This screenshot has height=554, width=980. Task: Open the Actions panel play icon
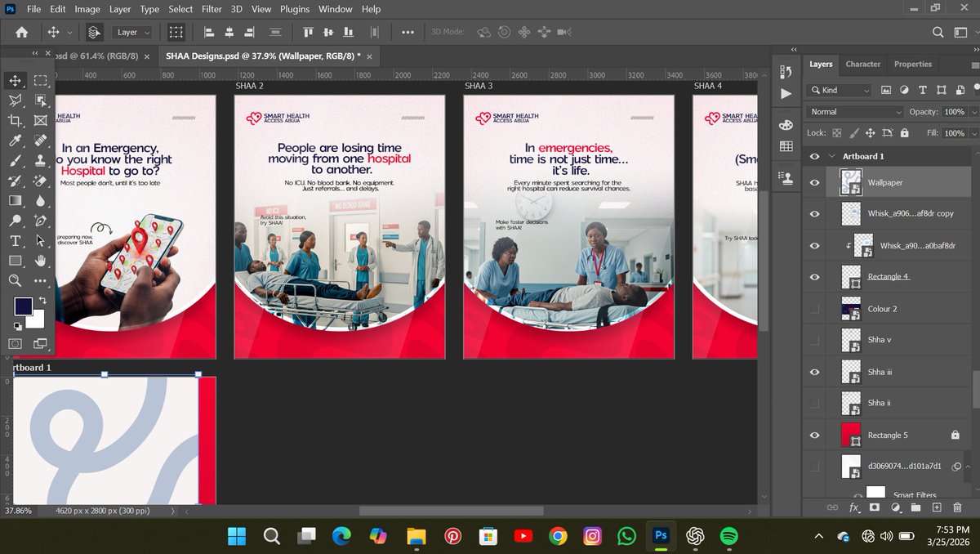click(x=786, y=93)
